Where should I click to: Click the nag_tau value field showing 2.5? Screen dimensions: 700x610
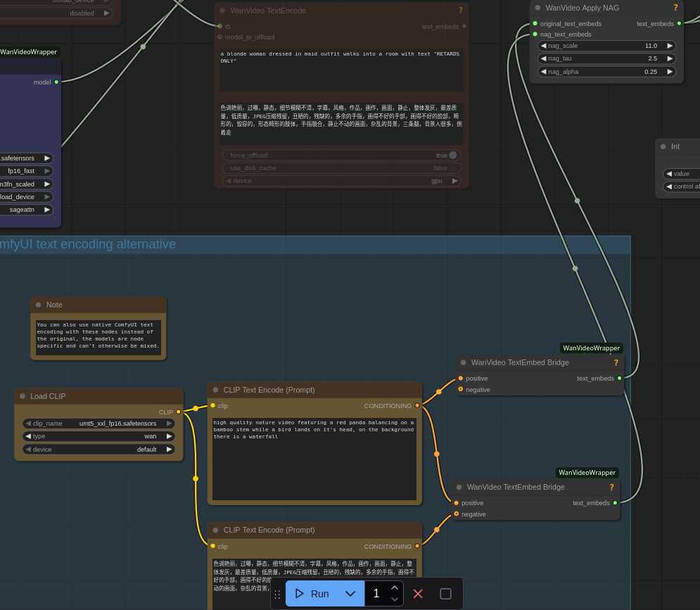tap(606, 58)
